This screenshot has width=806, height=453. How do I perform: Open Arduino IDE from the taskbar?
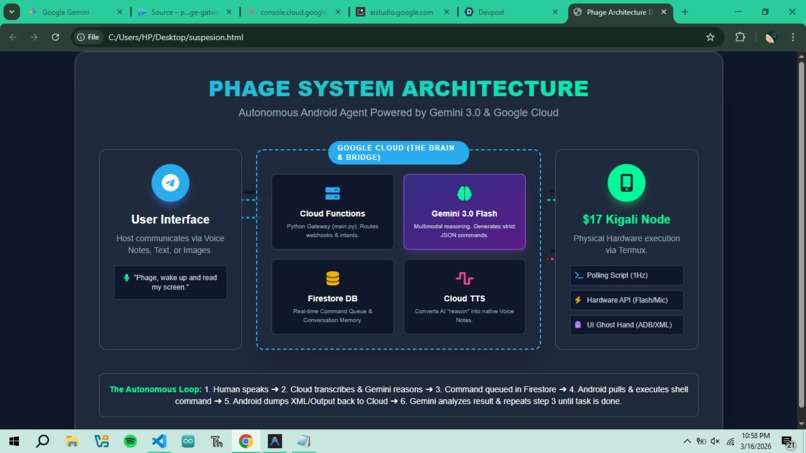click(x=188, y=441)
